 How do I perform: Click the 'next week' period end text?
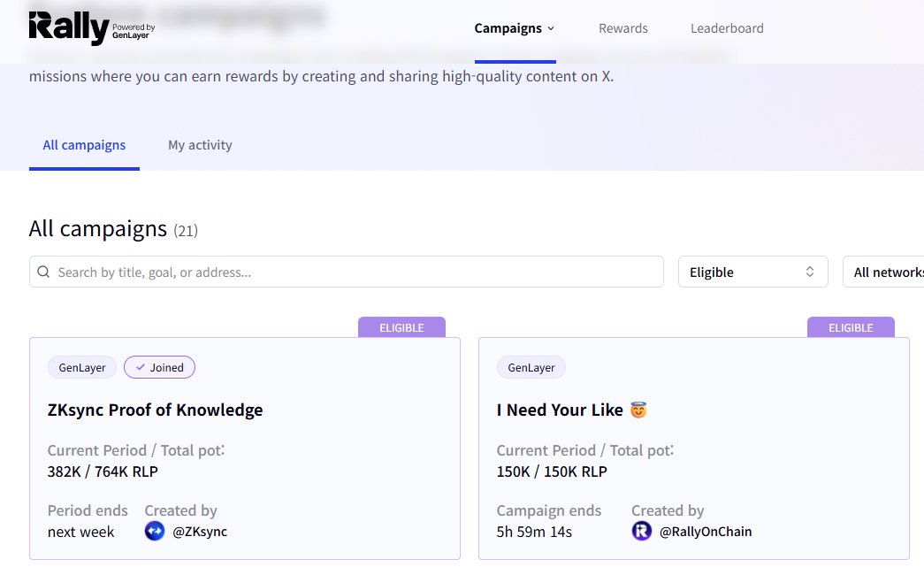point(80,532)
